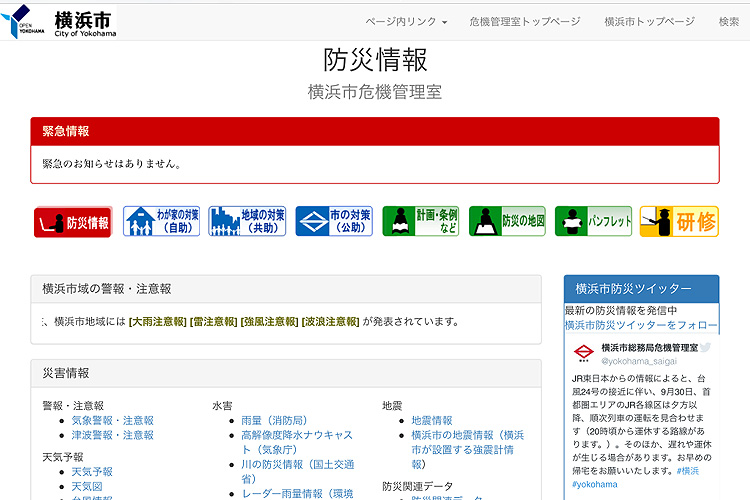The height and width of the screenshot is (500, 750).
Task: Click the 防災の地図 icon
Action: pyautogui.click(x=507, y=222)
